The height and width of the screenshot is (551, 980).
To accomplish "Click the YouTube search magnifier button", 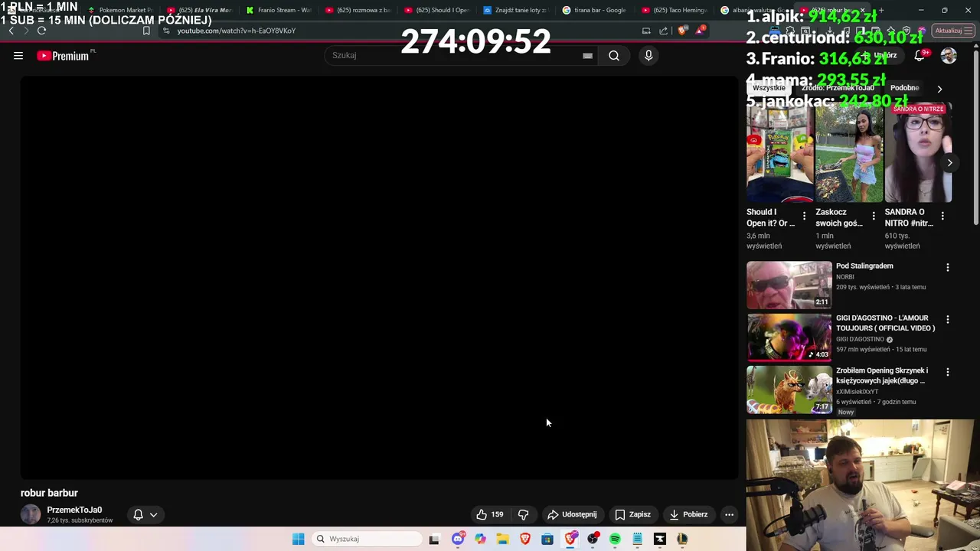I will point(614,55).
